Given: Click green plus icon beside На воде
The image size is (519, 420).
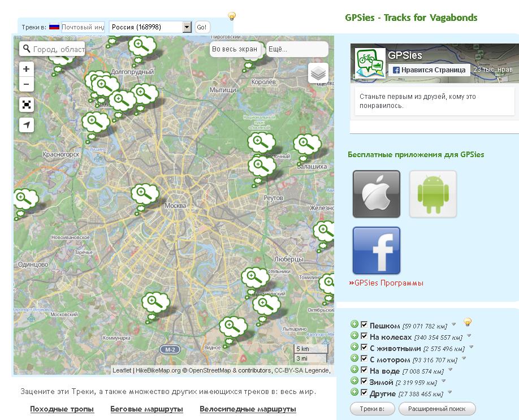Looking at the screenshot, I should (x=354, y=369).
